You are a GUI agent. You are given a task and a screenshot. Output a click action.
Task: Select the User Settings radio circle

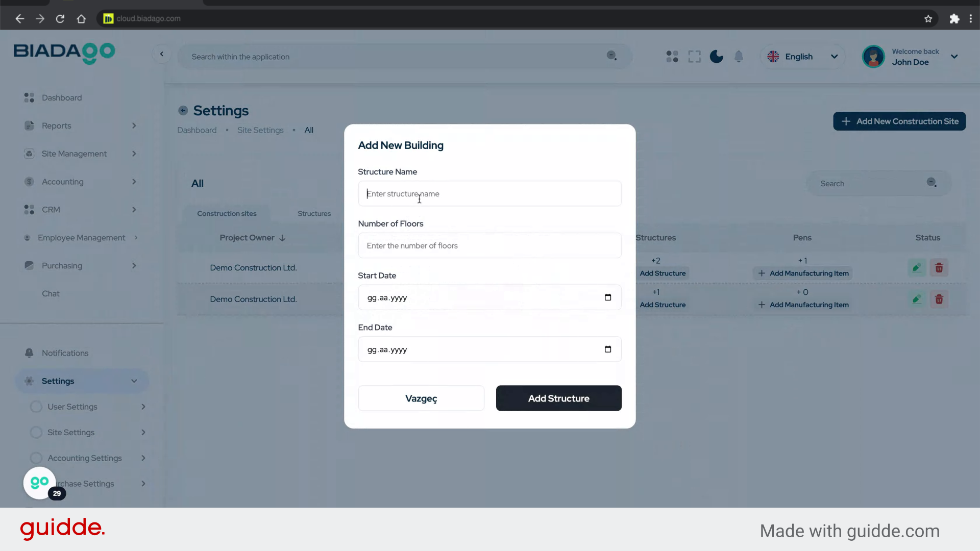[36, 407]
